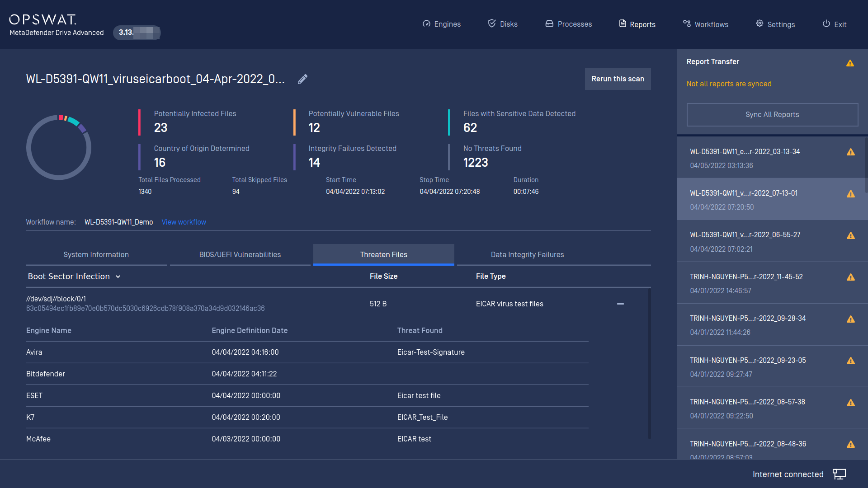Viewport: 868px width, 488px height.
Task: Select the McAfee engine row
Action: pos(307,439)
